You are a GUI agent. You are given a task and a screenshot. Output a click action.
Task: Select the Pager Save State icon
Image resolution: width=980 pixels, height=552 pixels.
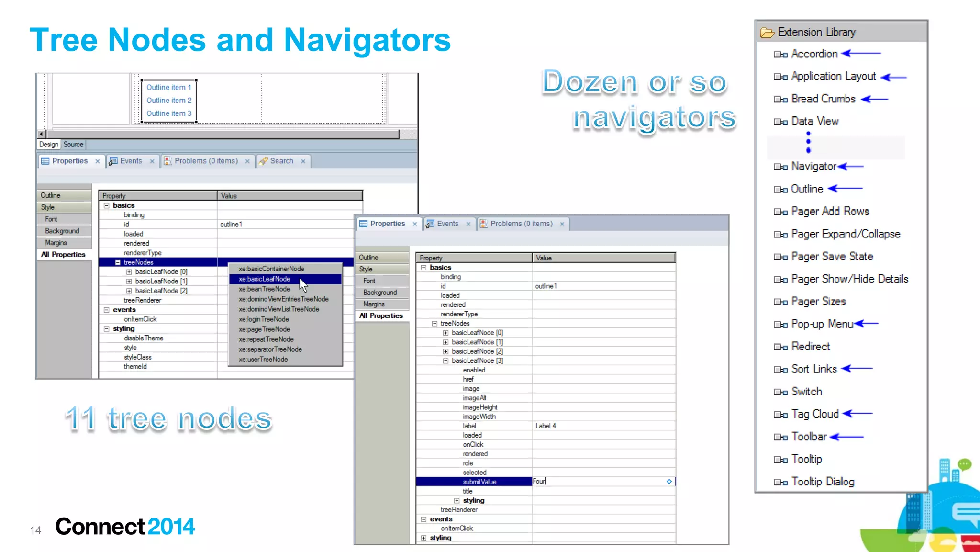pos(780,257)
